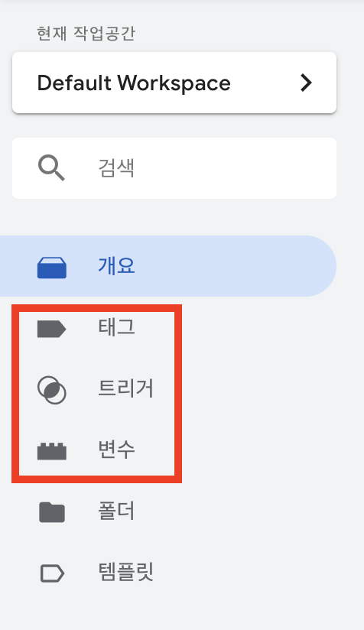Click the white search box card

tap(174, 168)
